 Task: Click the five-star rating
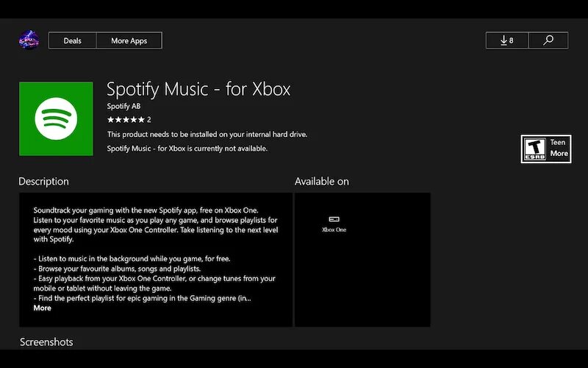click(x=126, y=120)
